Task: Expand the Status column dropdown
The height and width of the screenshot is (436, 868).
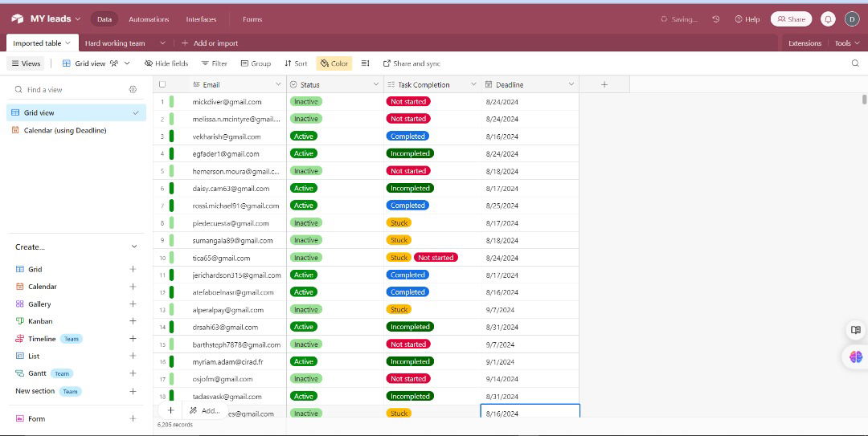Action: (x=375, y=84)
